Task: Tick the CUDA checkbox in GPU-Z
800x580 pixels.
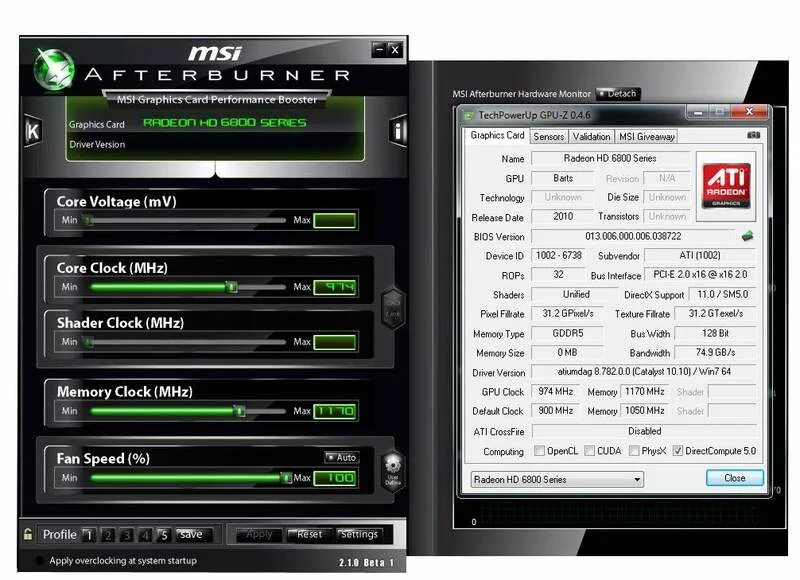Action: pyautogui.click(x=589, y=451)
